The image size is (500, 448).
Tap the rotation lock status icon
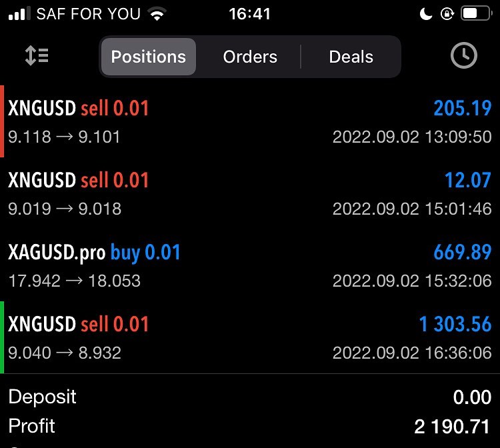tap(447, 14)
